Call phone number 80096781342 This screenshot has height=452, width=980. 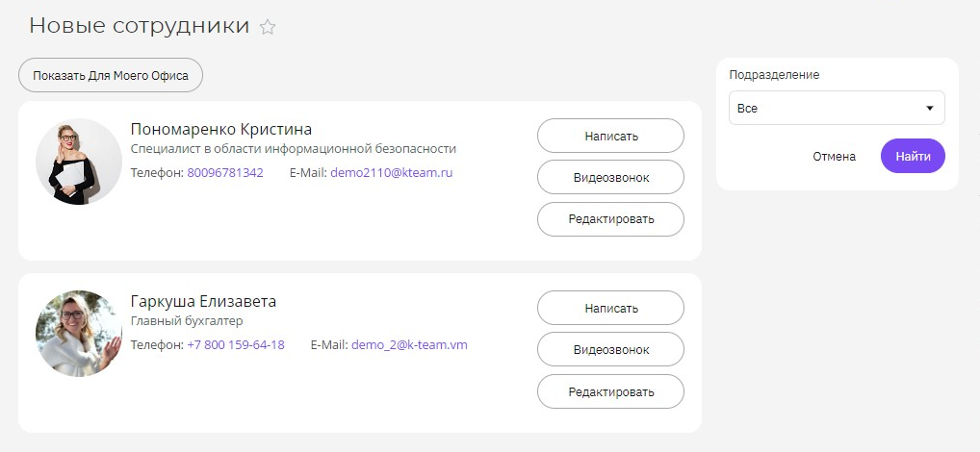click(x=225, y=173)
